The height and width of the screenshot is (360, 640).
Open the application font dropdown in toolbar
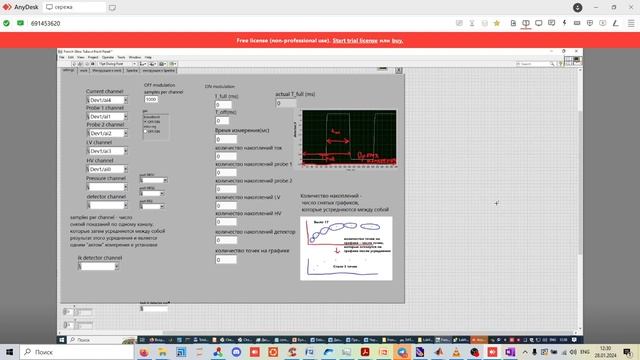(117, 64)
